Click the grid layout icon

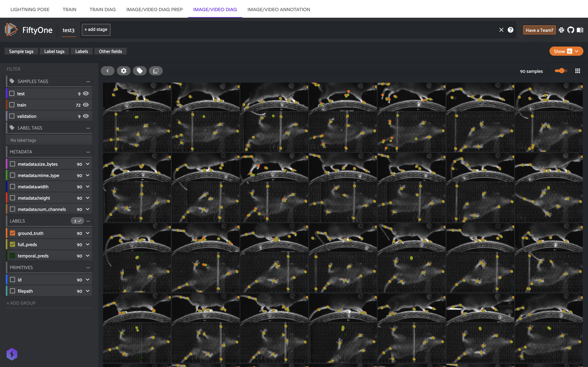(x=577, y=71)
